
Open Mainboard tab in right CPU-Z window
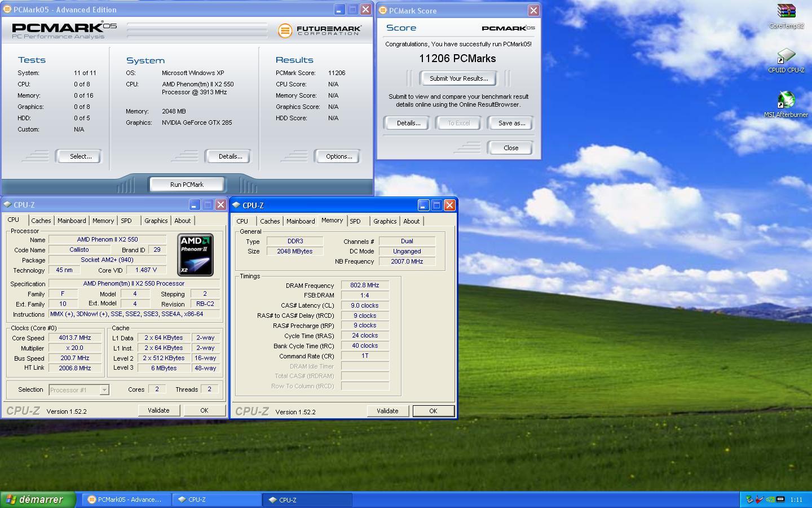pos(301,221)
